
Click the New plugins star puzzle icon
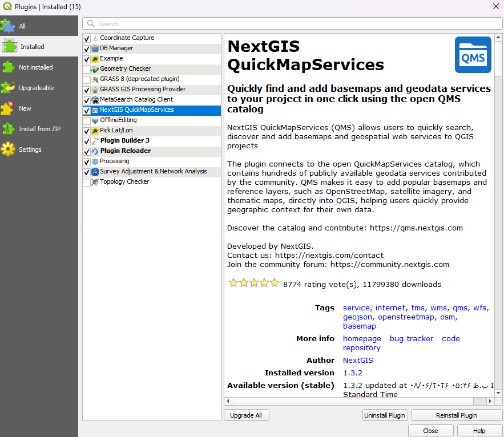pos(8,108)
